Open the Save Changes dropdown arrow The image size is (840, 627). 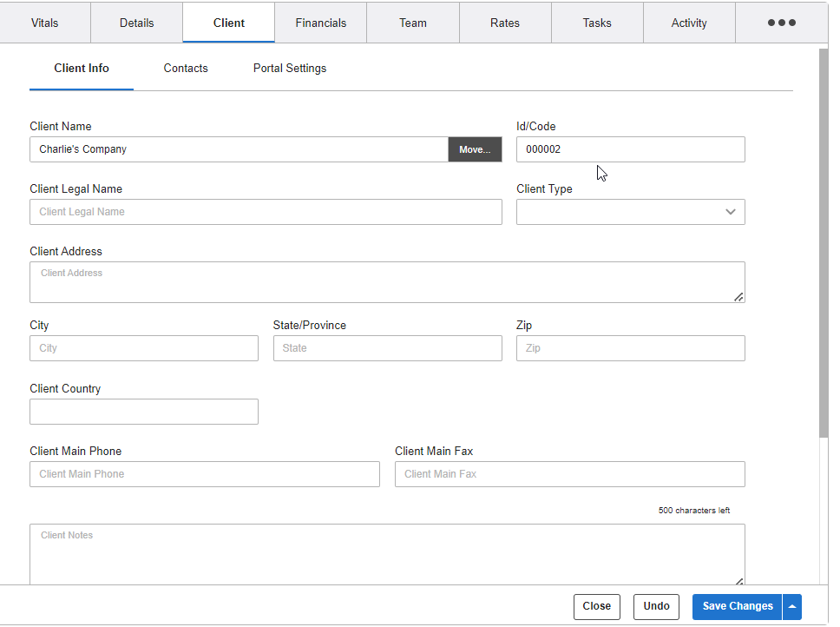(791, 606)
